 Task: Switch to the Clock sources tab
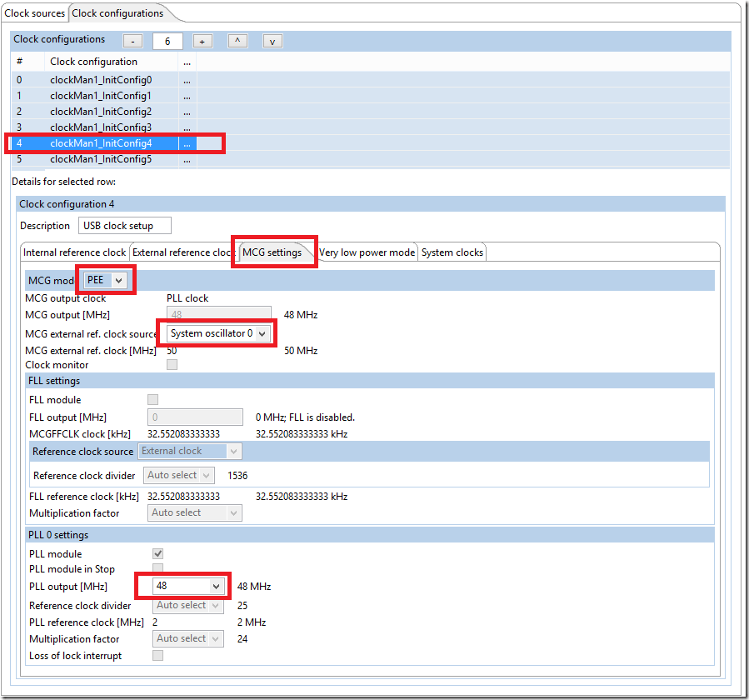click(34, 13)
